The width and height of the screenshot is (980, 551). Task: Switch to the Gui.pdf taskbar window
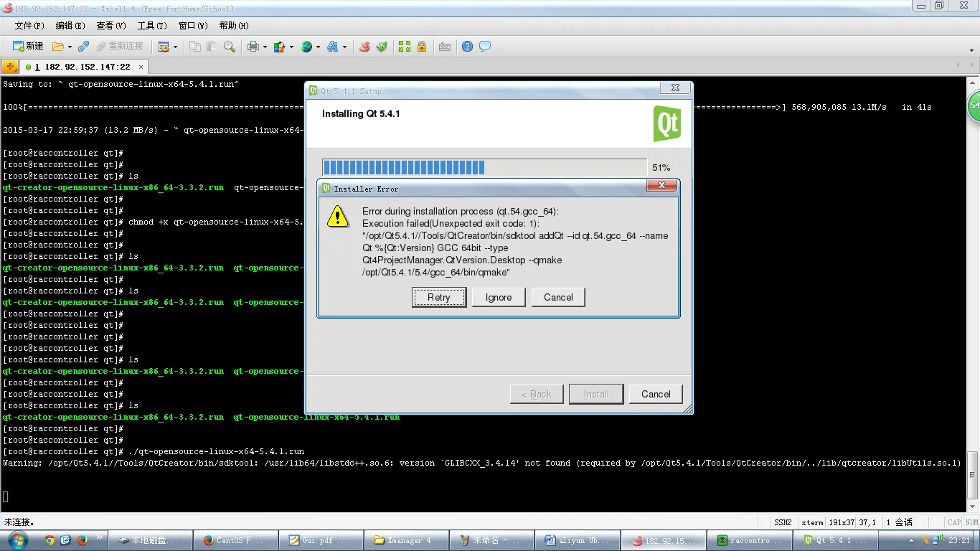[321, 540]
